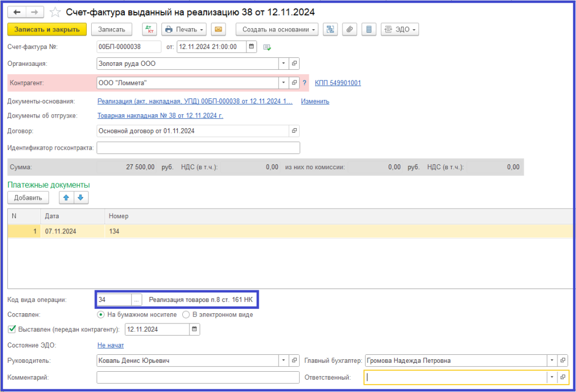
Task: Move payment document row up
Action: [x=66, y=197]
